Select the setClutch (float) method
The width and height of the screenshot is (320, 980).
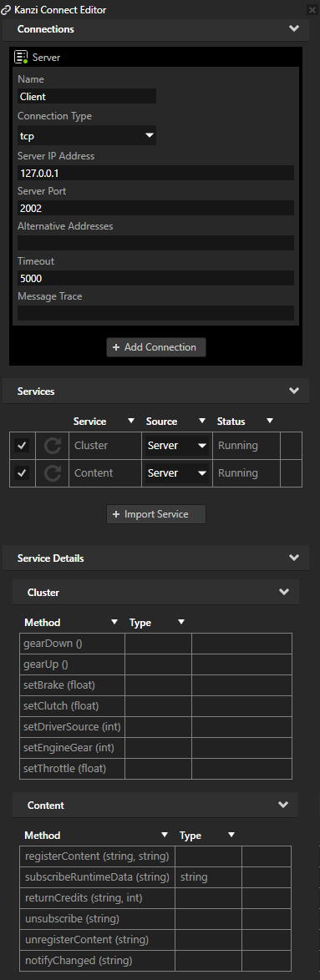pyautogui.click(x=72, y=705)
